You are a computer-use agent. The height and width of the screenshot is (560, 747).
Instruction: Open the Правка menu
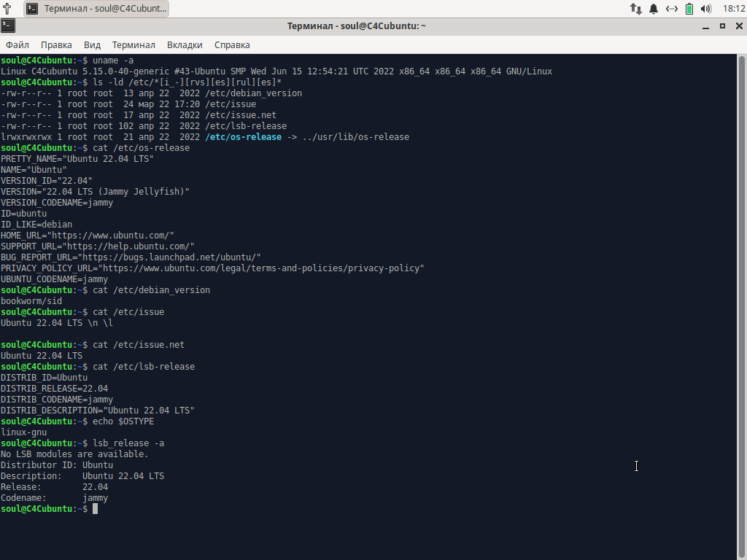pos(56,44)
